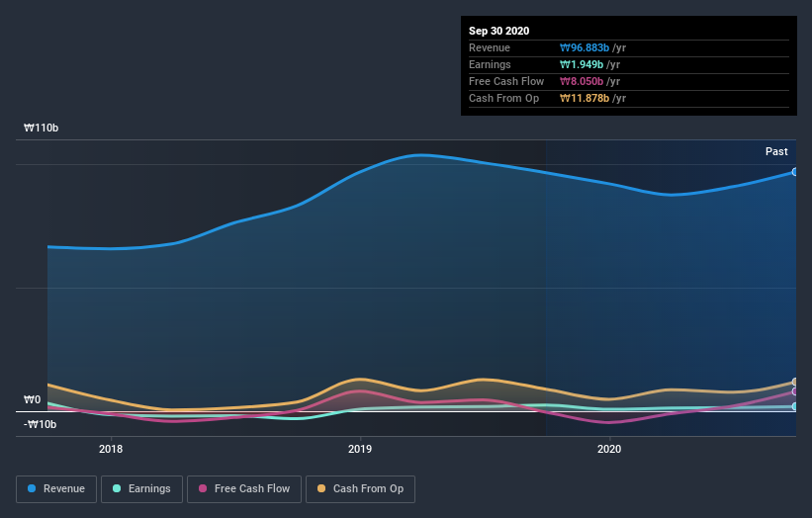This screenshot has height=518, width=812.
Task: Toggle the Free Cash Flow legend button
Action: [244, 489]
